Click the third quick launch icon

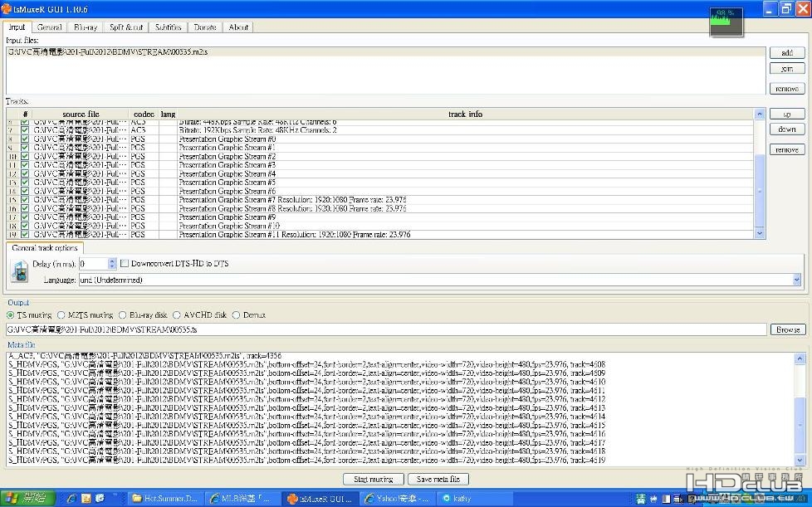100,498
